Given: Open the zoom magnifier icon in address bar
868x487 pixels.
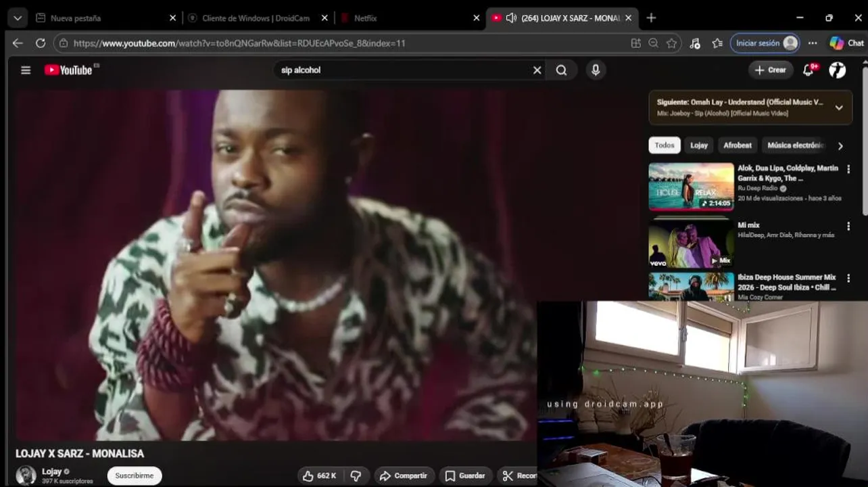Looking at the screenshot, I should [x=653, y=43].
